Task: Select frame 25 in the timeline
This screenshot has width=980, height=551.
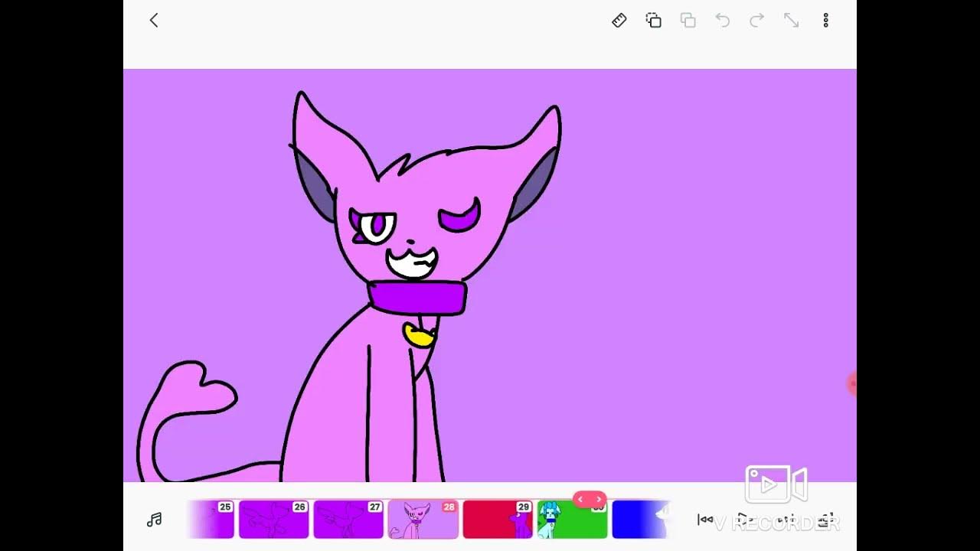Action: coord(211,520)
